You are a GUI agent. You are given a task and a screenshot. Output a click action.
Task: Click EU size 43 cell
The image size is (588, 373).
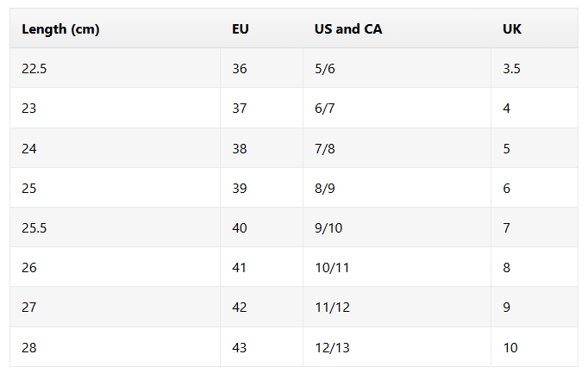(x=261, y=347)
